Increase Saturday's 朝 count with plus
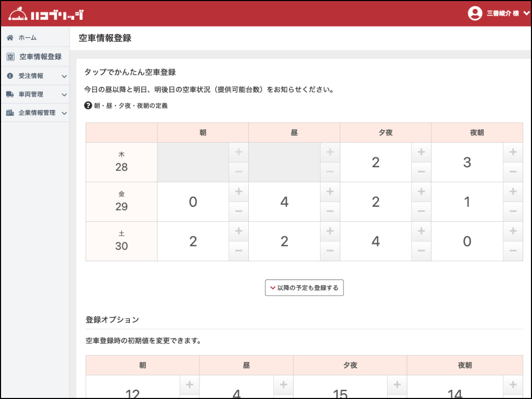This screenshot has height=399, width=532. 238,231
